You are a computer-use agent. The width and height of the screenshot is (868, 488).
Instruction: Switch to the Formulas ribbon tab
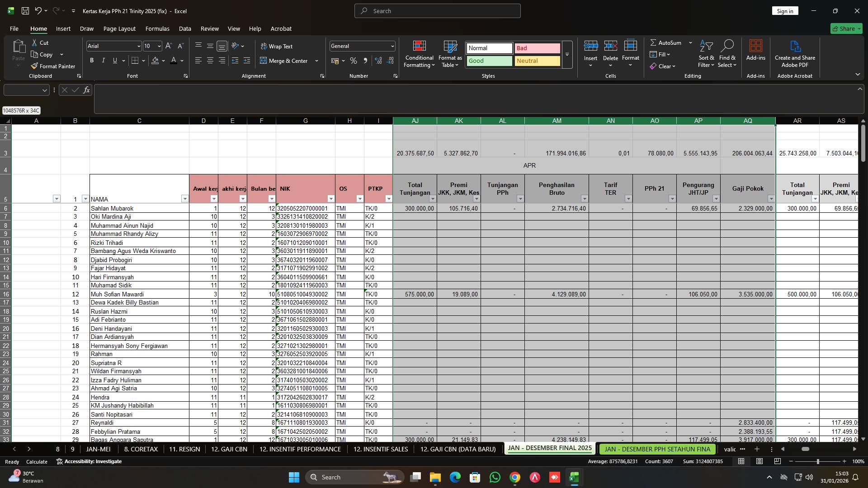(157, 28)
